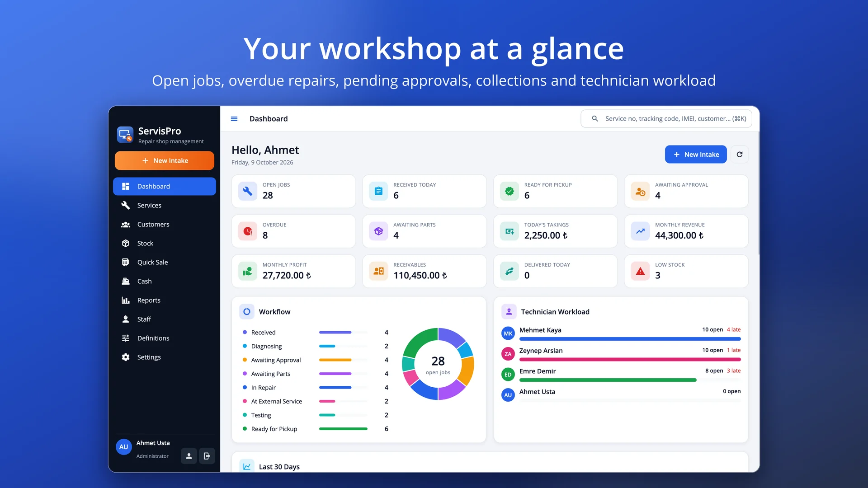Click the Open Jobs wrench icon

248,191
